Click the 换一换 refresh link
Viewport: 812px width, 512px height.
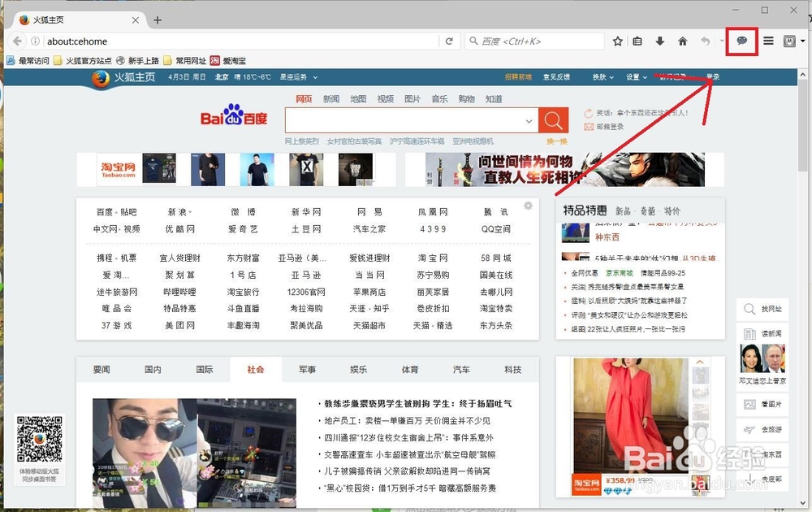557,141
